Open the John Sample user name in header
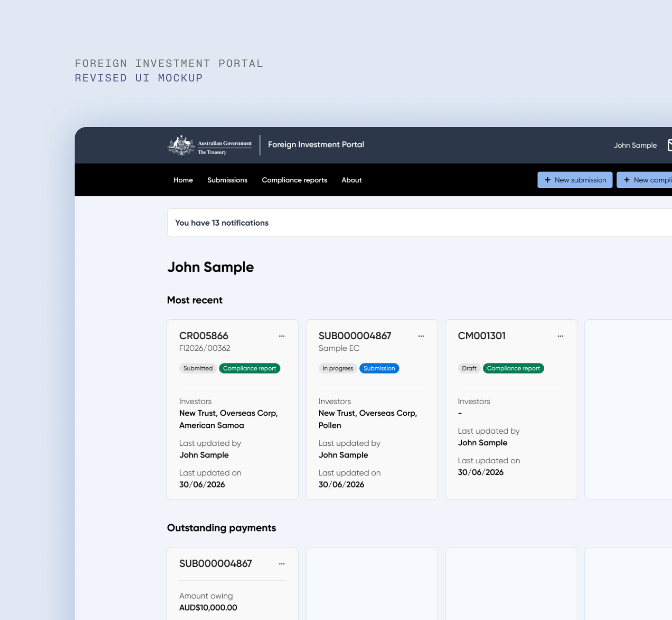Screen dimensions: 672x620 (x=635, y=146)
